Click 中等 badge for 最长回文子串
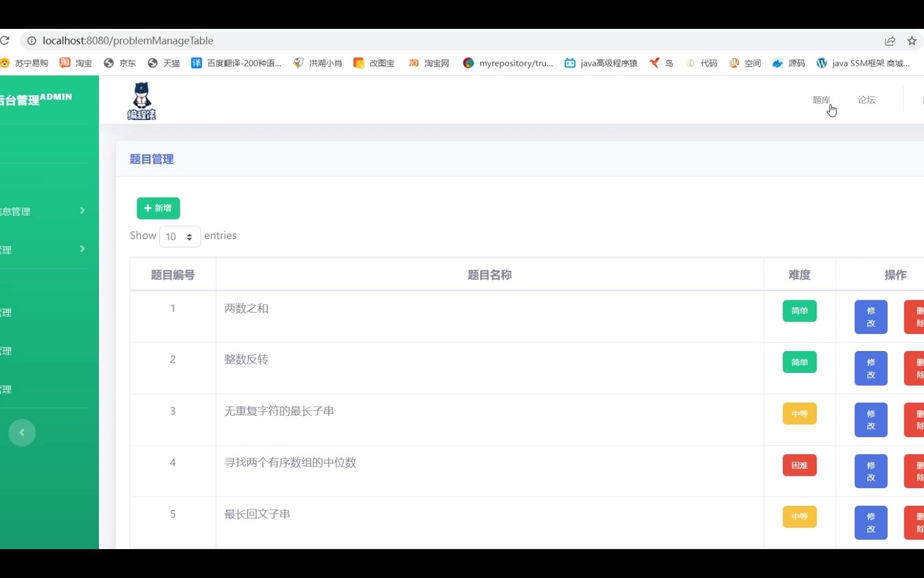924x578 pixels. click(x=799, y=516)
